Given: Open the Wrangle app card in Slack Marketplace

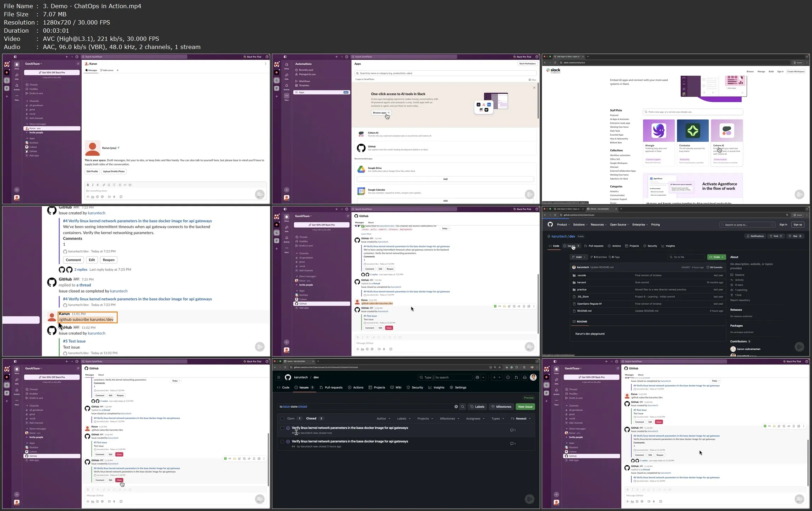Looking at the screenshot, I should (659, 143).
